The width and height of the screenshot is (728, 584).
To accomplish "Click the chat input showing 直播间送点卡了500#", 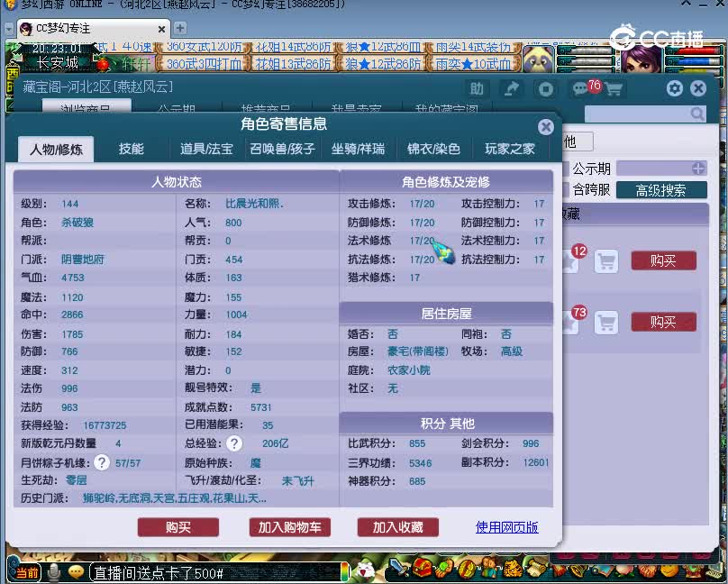I will click(x=216, y=573).
